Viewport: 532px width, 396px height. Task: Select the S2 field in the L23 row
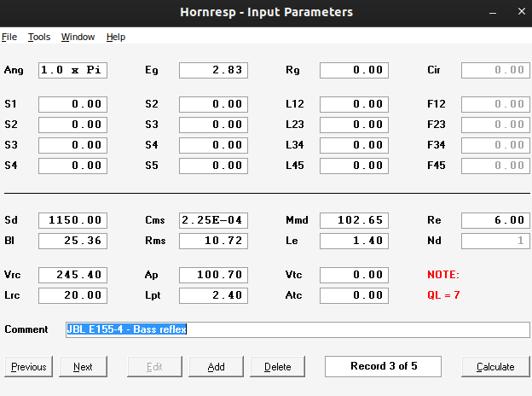(73, 125)
